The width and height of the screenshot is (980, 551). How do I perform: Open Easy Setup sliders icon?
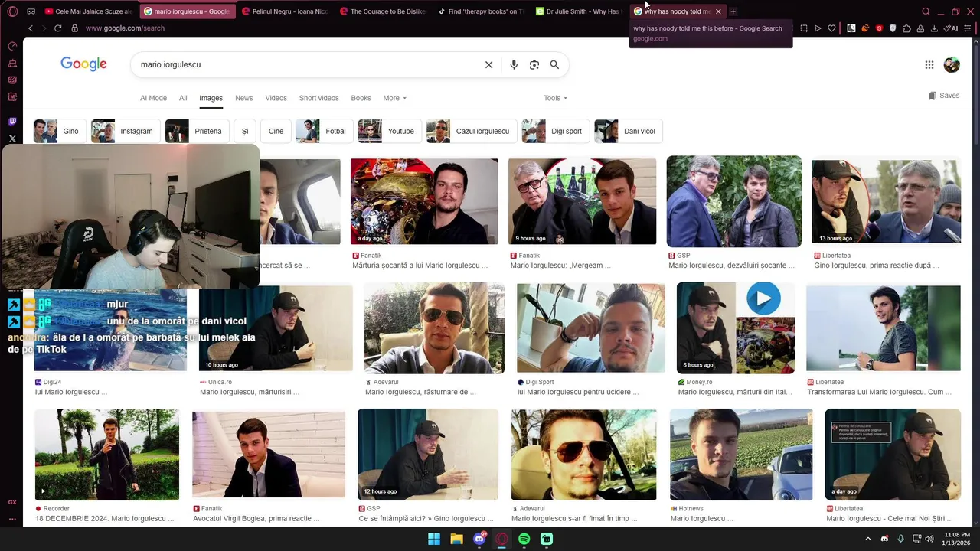click(969, 28)
